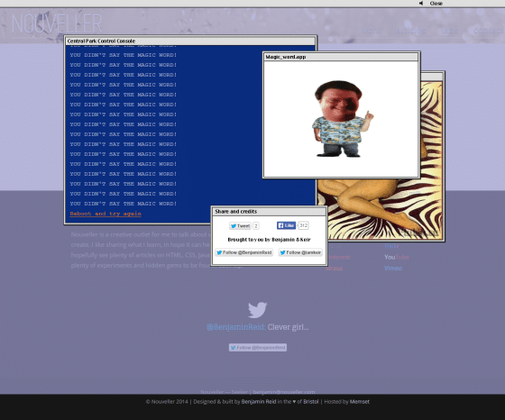
Task: Click the Magic_word.app title bar
Action: (341, 57)
